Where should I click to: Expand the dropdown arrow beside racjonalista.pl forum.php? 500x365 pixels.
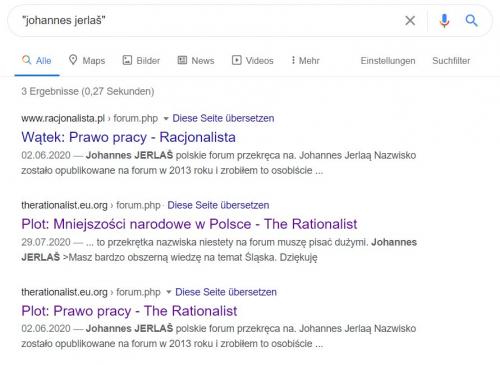(x=166, y=118)
